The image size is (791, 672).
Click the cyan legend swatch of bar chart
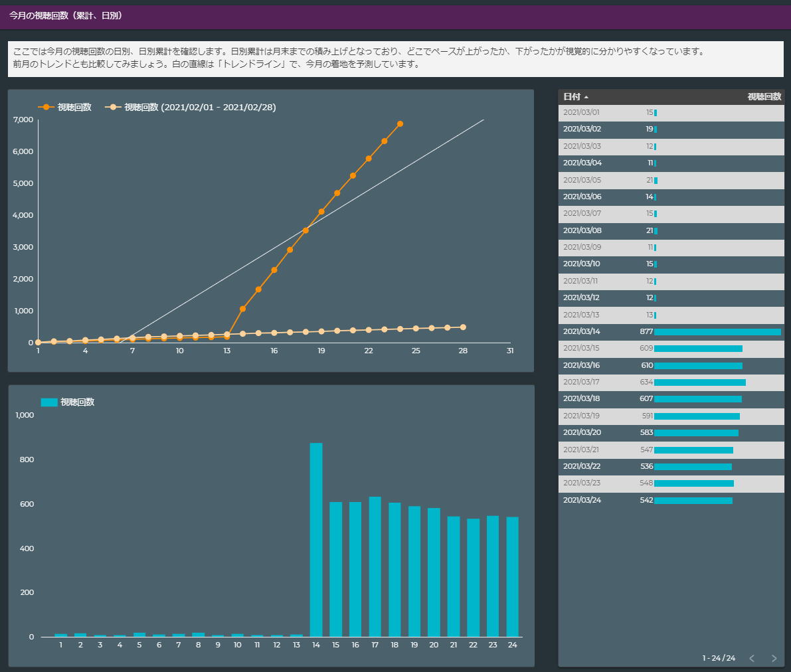click(x=49, y=402)
